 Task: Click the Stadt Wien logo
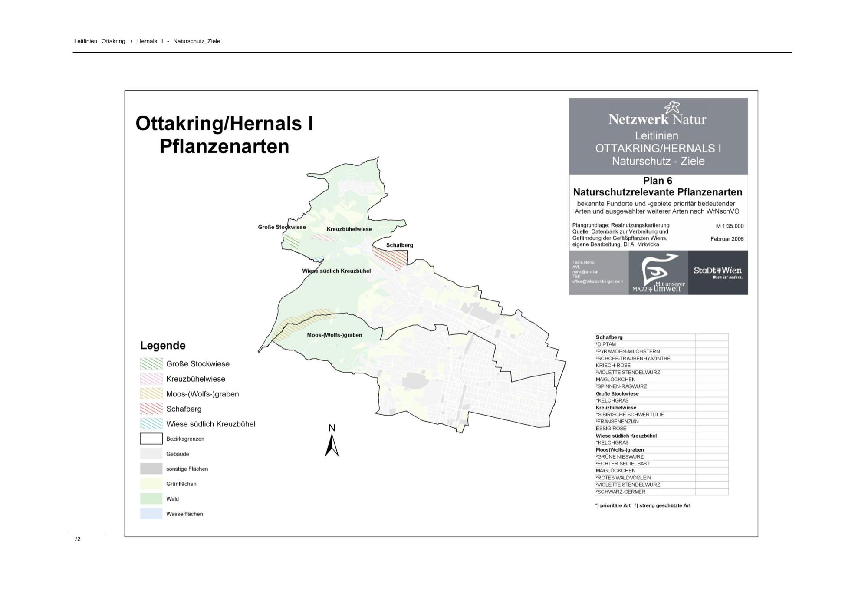click(x=718, y=273)
